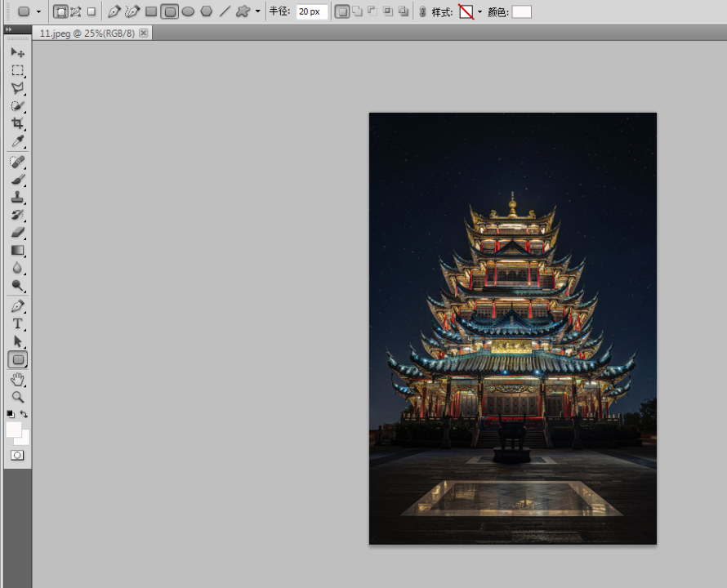The image size is (727, 588).
Task: Select the Eyedropper tool
Action: click(18, 141)
